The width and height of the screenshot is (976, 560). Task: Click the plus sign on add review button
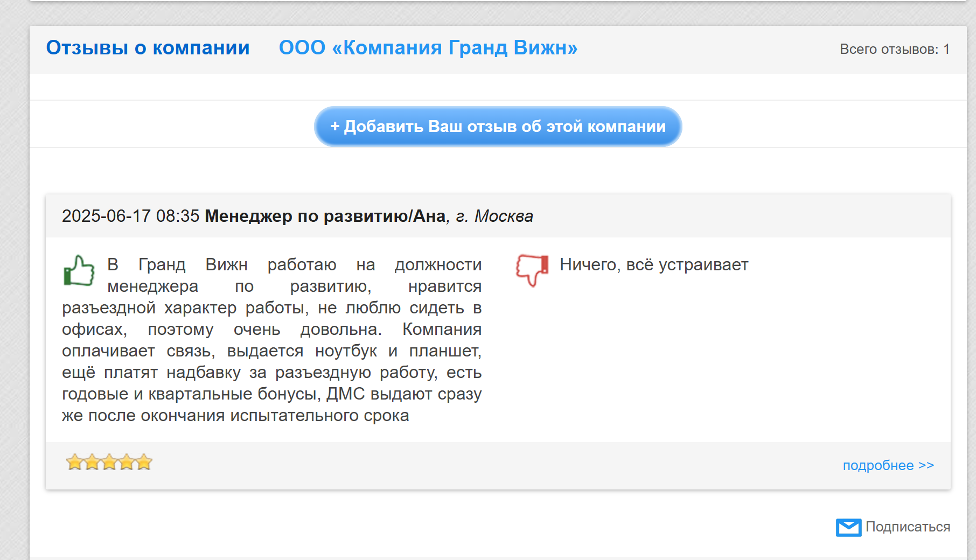click(335, 127)
